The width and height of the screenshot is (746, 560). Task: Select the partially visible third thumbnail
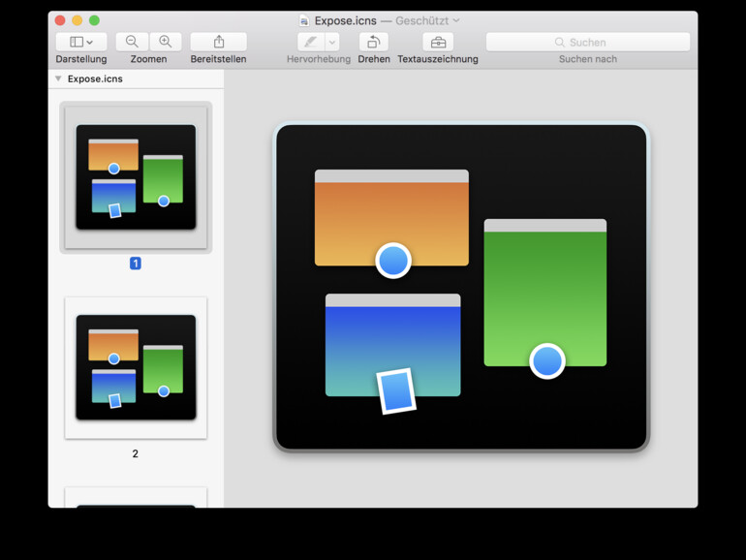pos(136,497)
